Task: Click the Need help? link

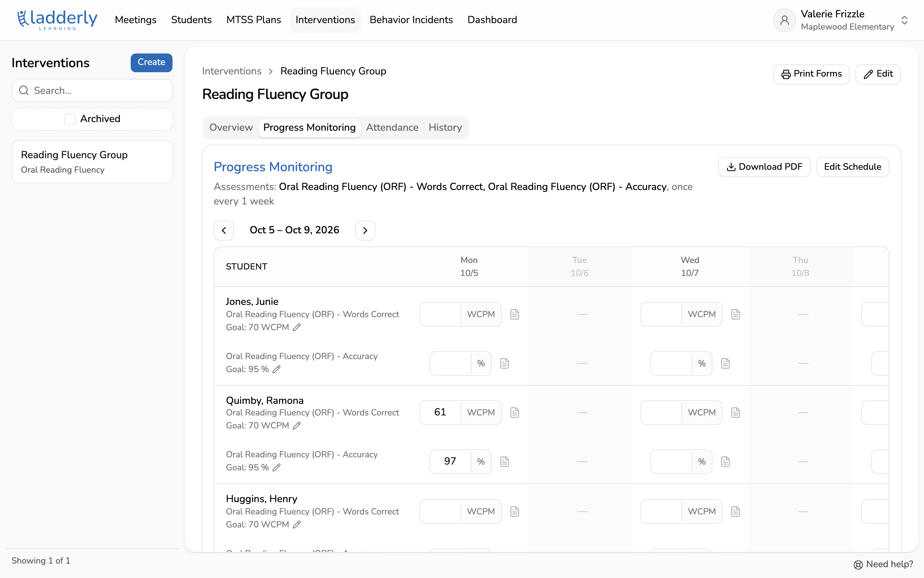Action: pos(883,564)
